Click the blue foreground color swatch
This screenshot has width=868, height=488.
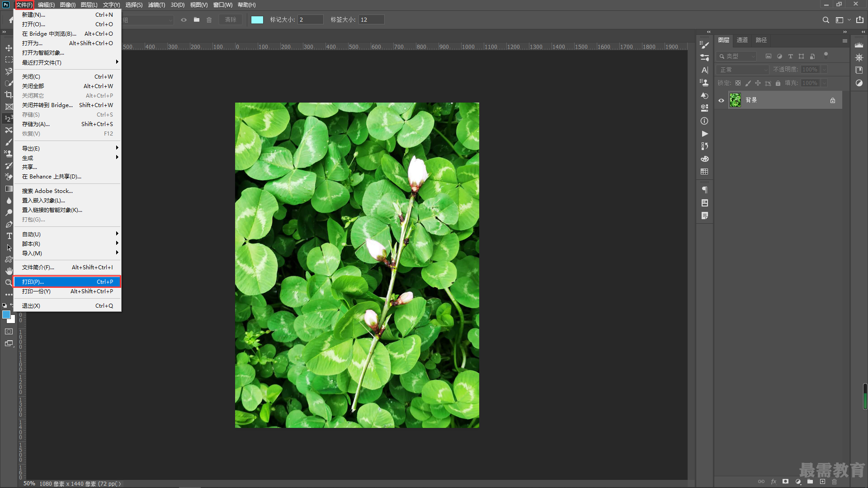(x=6, y=314)
